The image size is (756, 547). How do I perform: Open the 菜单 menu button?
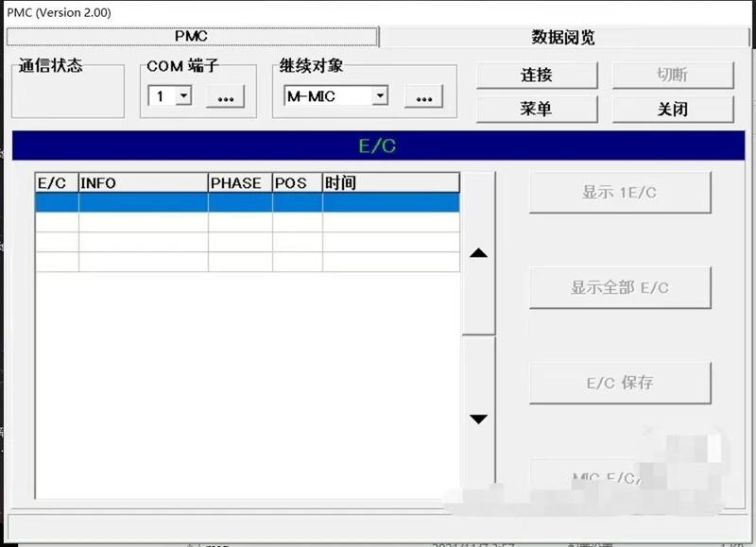click(537, 109)
